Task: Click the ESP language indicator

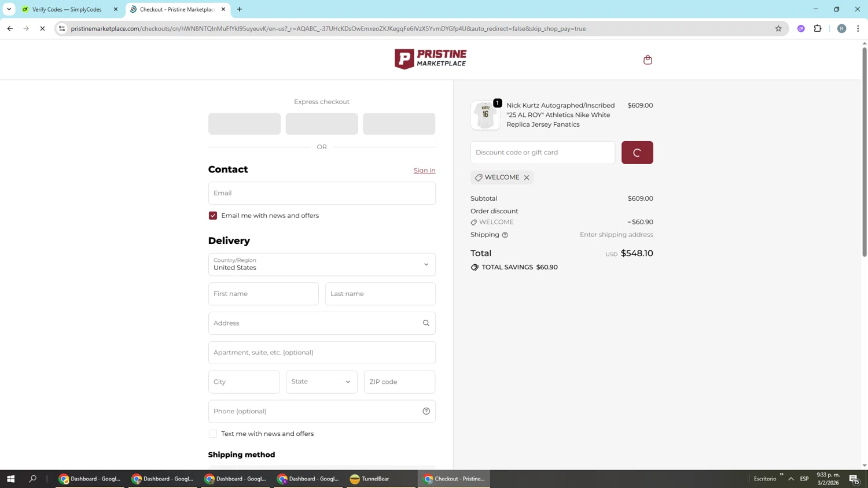Action: click(804, 479)
